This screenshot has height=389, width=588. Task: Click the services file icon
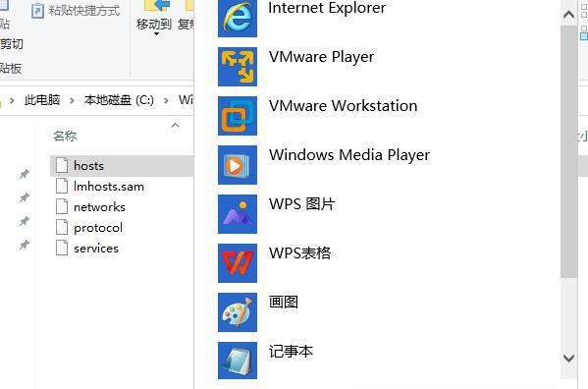tap(62, 248)
